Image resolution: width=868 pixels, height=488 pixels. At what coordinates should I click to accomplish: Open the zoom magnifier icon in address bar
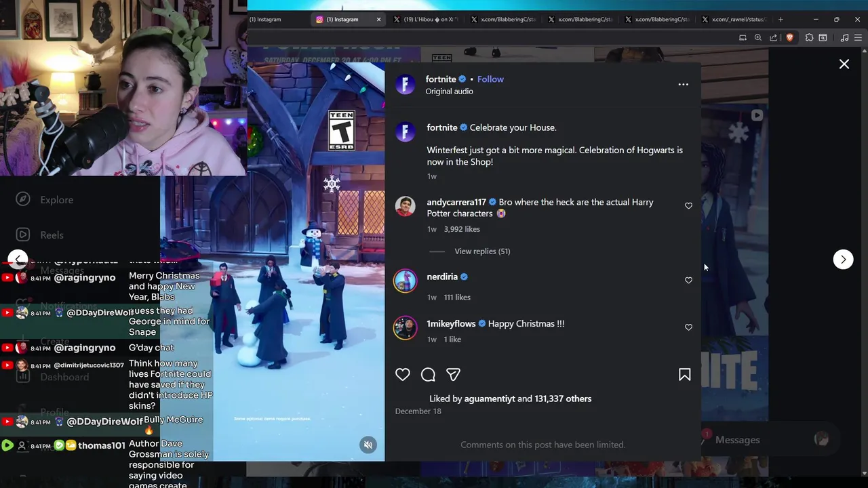[x=758, y=38]
